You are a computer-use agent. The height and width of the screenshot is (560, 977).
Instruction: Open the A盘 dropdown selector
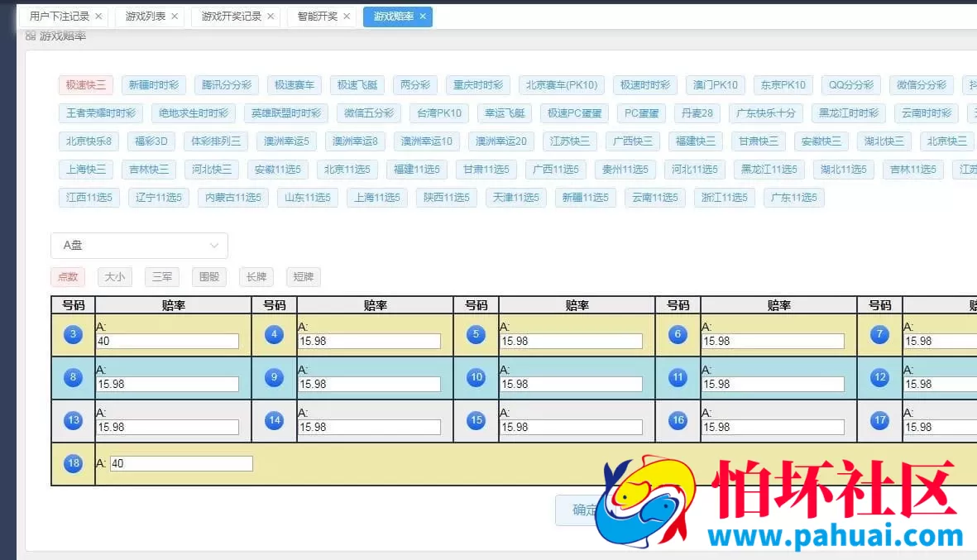click(139, 245)
